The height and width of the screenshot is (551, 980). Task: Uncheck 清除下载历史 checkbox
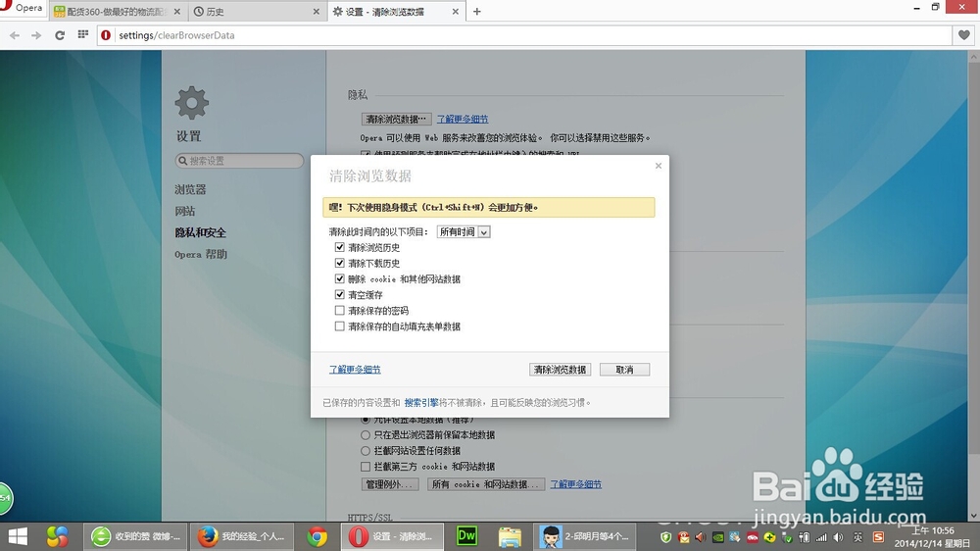coord(339,263)
